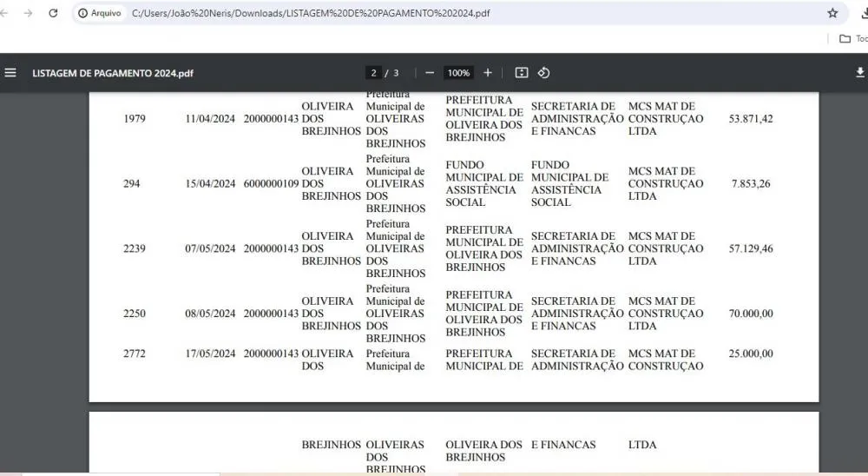Viewport: 868px width, 476px height.
Task: Go forward with the browser arrow
Action: tap(28, 13)
